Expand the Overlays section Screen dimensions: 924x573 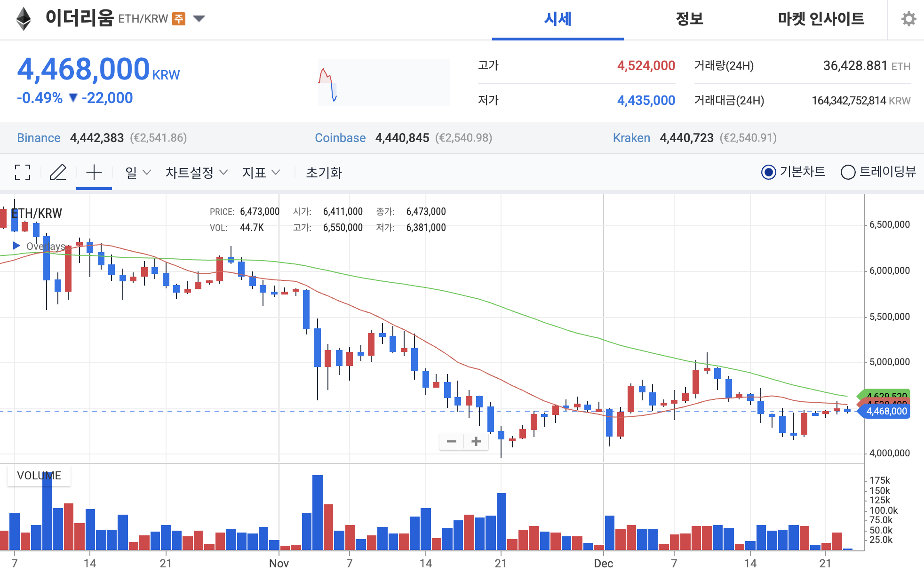click(x=17, y=246)
